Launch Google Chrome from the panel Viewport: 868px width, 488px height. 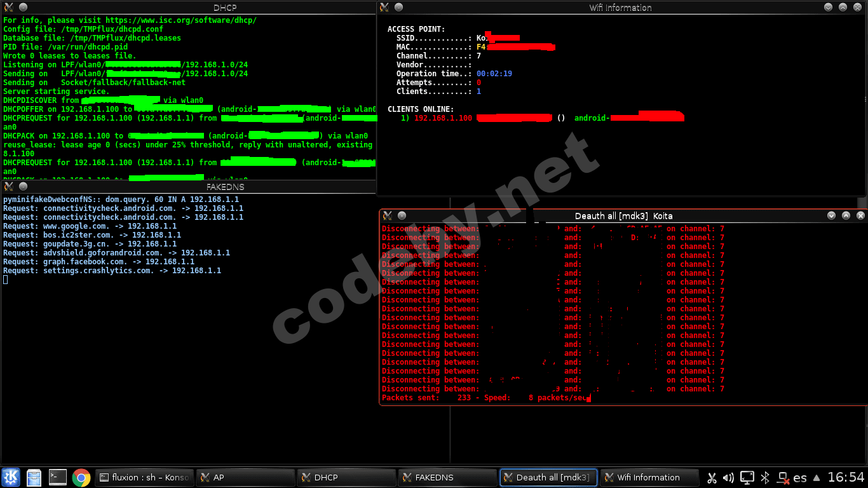[x=81, y=477]
